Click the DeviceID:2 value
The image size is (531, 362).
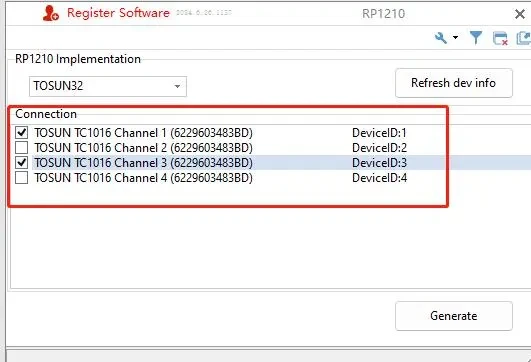click(379, 148)
